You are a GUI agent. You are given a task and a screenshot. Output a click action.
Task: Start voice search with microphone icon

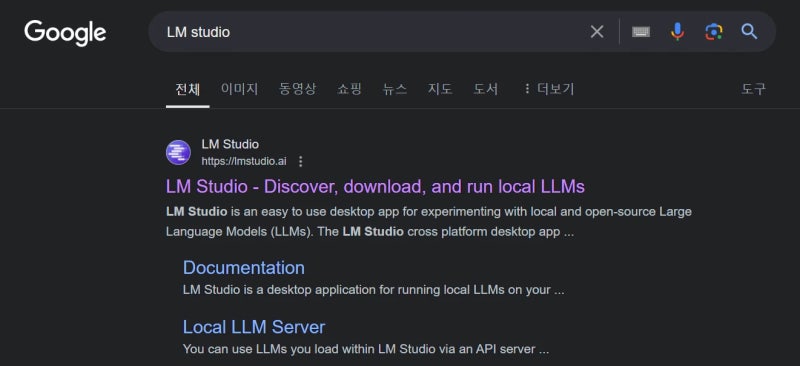click(677, 32)
